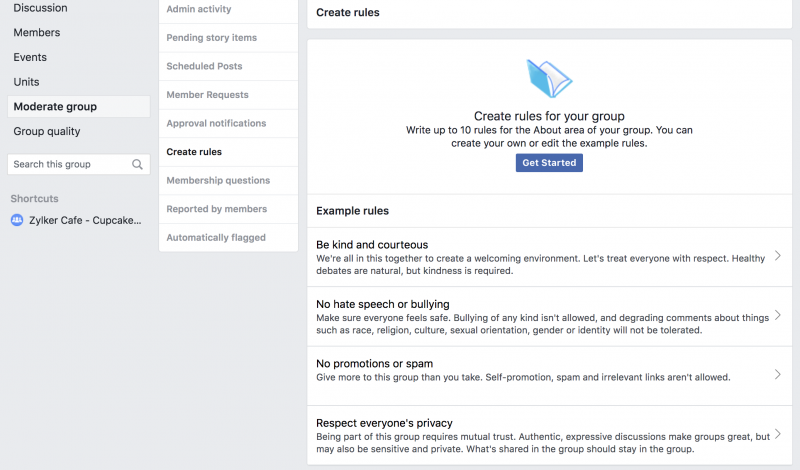
Task: Open Group quality page
Action: coord(47,131)
